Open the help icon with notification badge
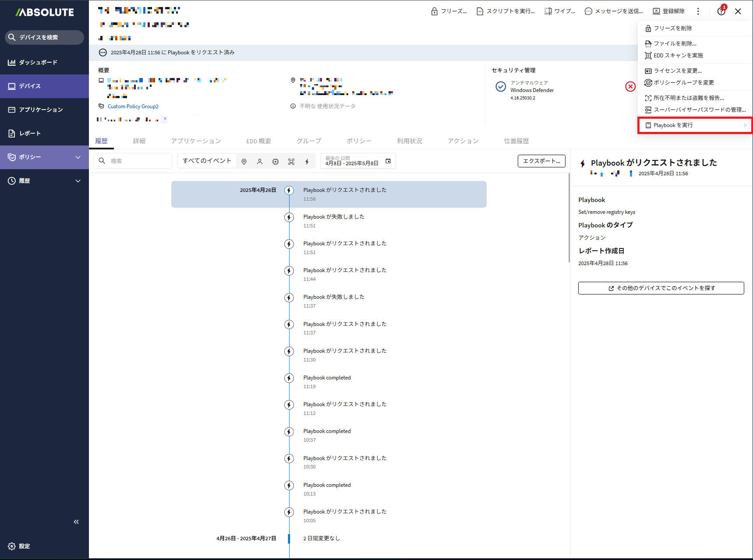Image resolution: width=753 pixels, height=560 pixels. click(721, 11)
